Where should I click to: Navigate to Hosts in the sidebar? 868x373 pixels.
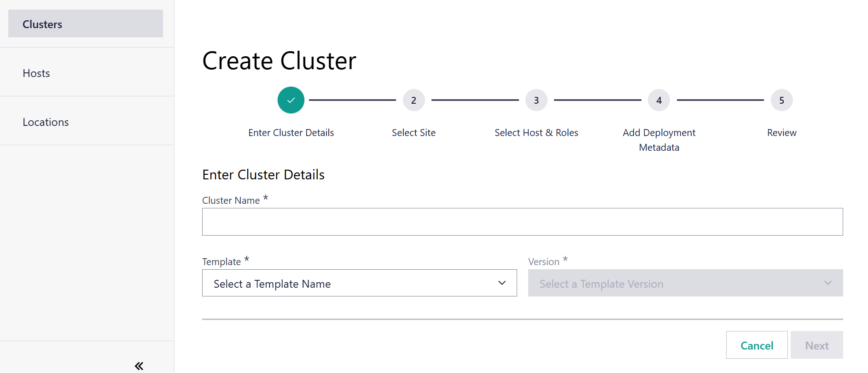pos(36,73)
